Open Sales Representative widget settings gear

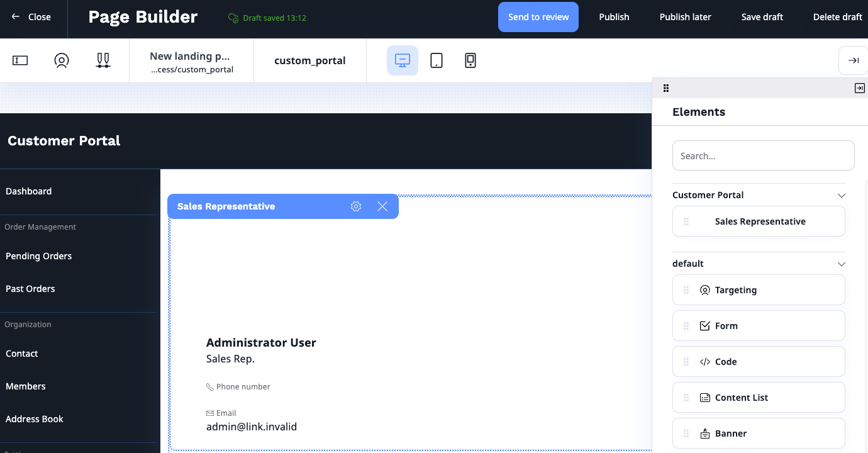(x=356, y=206)
